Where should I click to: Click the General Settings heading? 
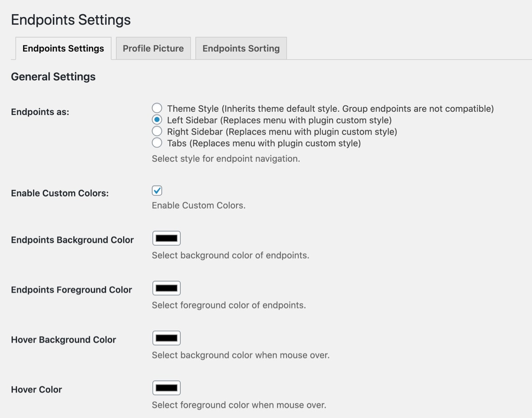(53, 76)
